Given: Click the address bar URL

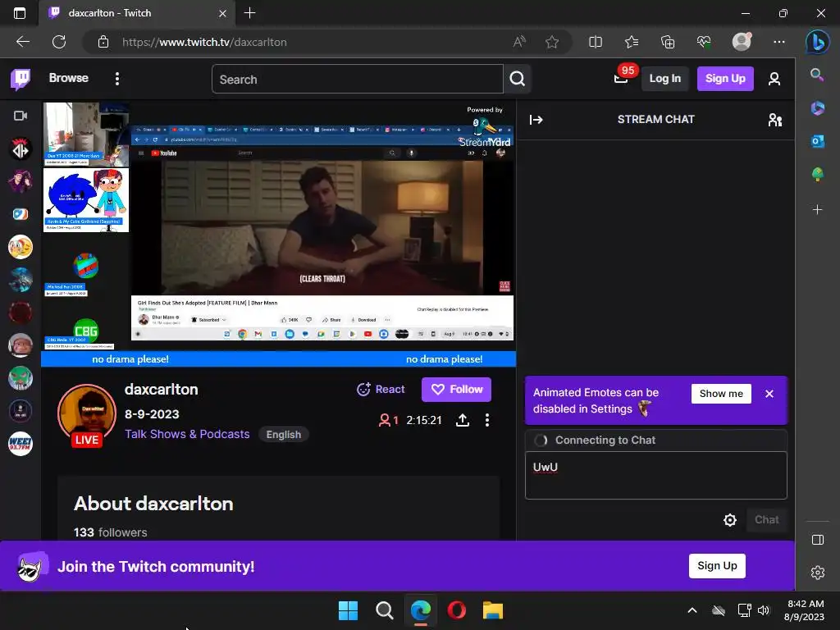Looking at the screenshot, I should click(204, 42).
